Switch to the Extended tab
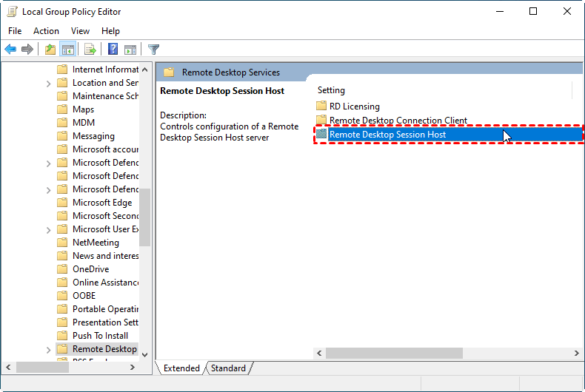Image resolution: width=585 pixels, height=392 pixels. [x=181, y=368]
